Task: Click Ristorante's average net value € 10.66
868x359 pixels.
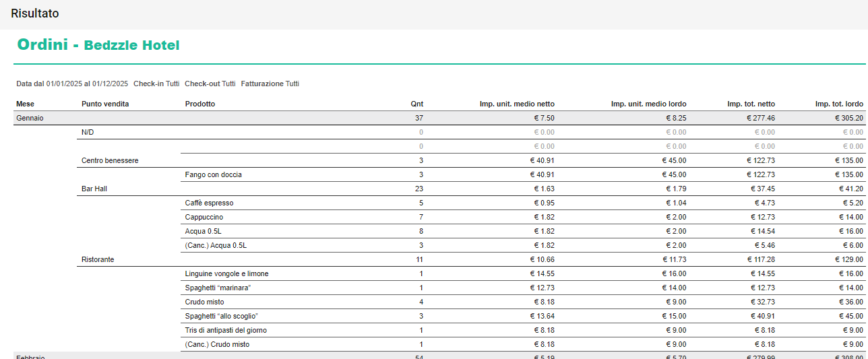Action: click(x=542, y=259)
